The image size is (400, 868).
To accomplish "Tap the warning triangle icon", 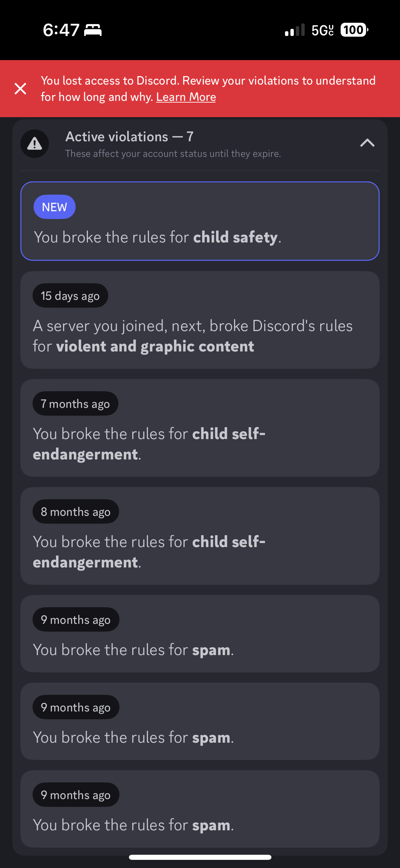I will (35, 144).
